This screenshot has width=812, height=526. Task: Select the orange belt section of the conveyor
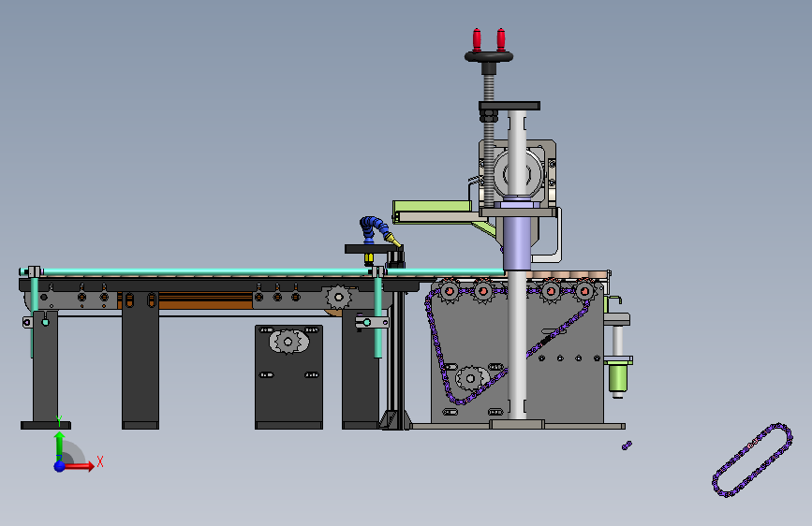click(206, 300)
